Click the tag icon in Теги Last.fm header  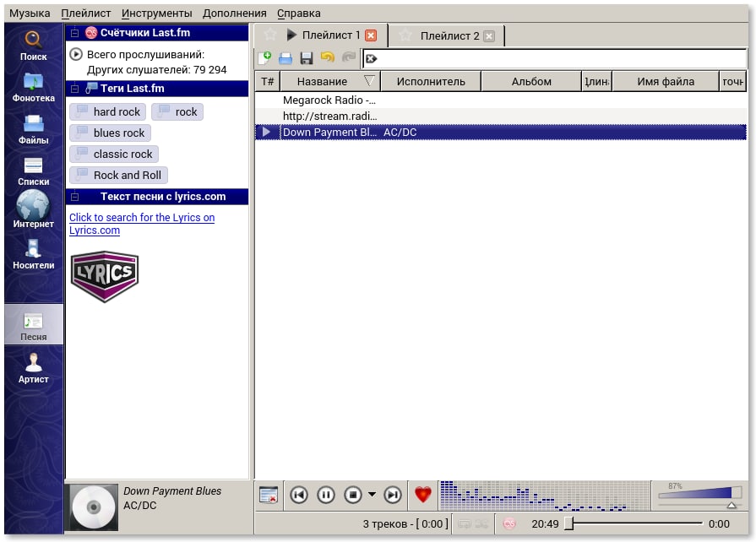(x=91, y=88)
